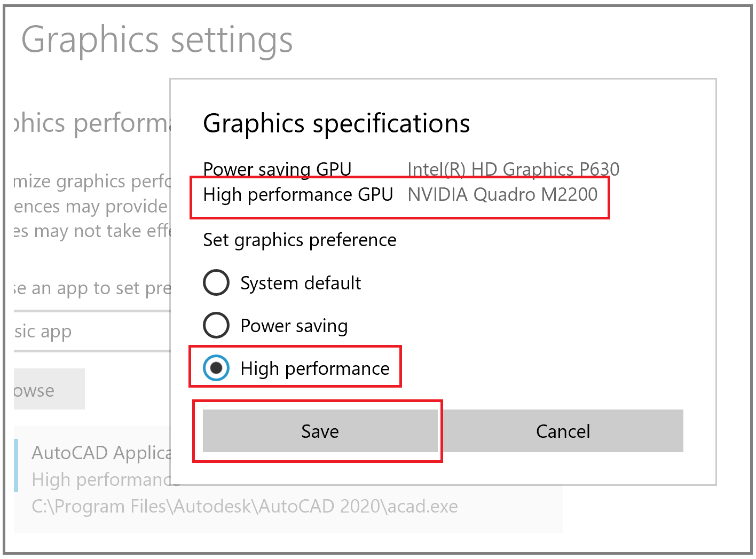Select the AutoCAD Application entry
756x559 pixels.
101,453
